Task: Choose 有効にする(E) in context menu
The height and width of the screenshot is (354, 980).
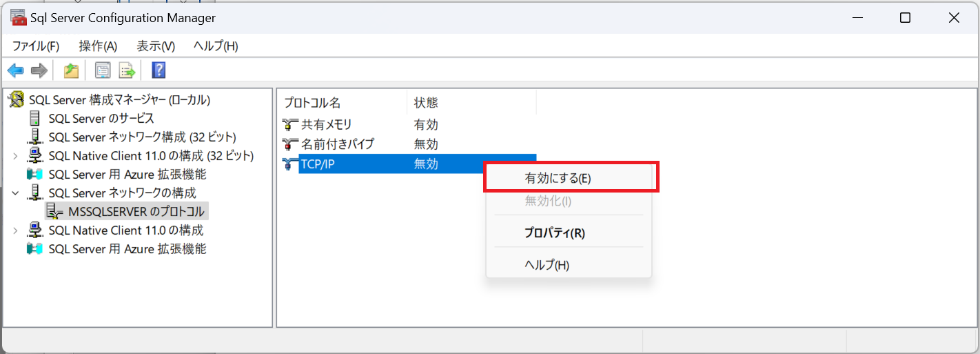Action: (569, 178)
